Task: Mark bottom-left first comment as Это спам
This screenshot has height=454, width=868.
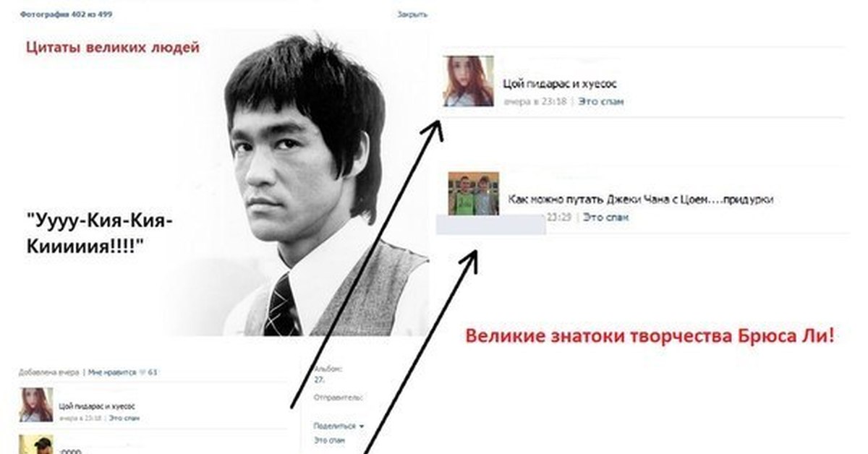Action: (124, 418)
